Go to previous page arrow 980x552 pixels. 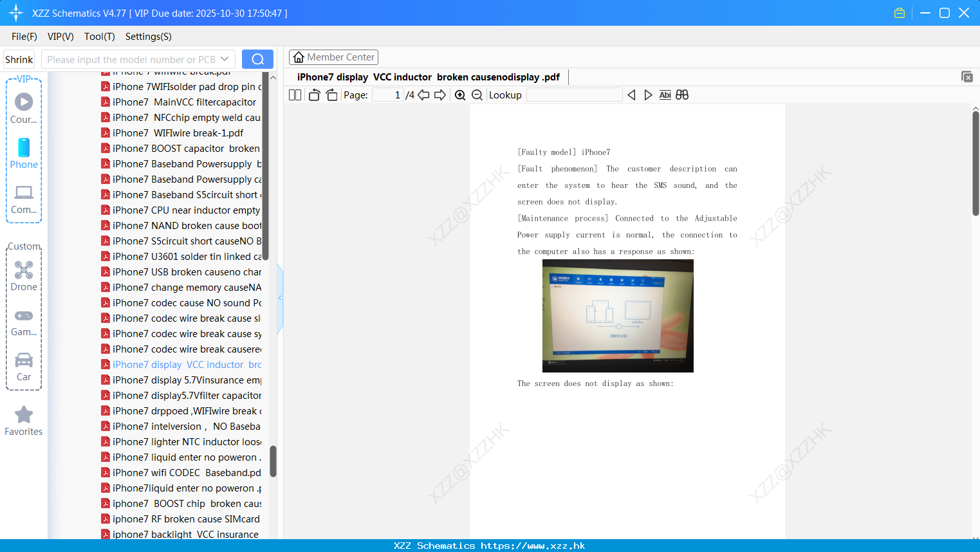click(x=423, y=95)
